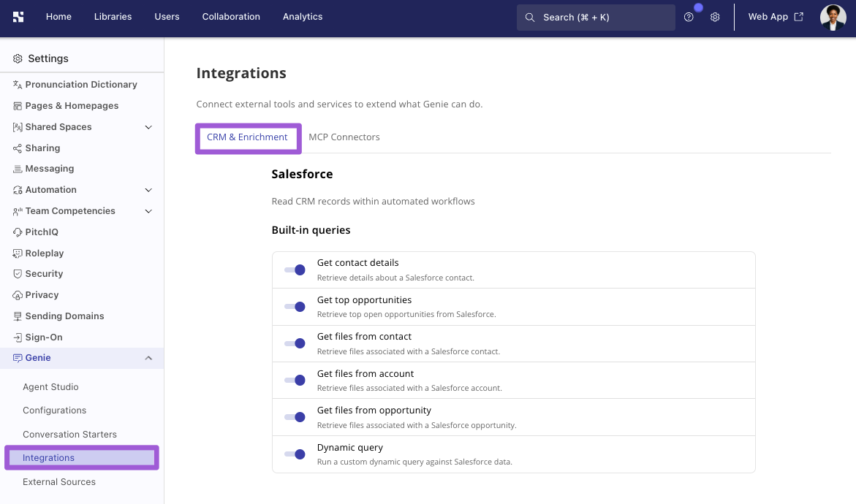Click the Sign-On icon in sidebar
856x504 pixels.
[18, 337]
